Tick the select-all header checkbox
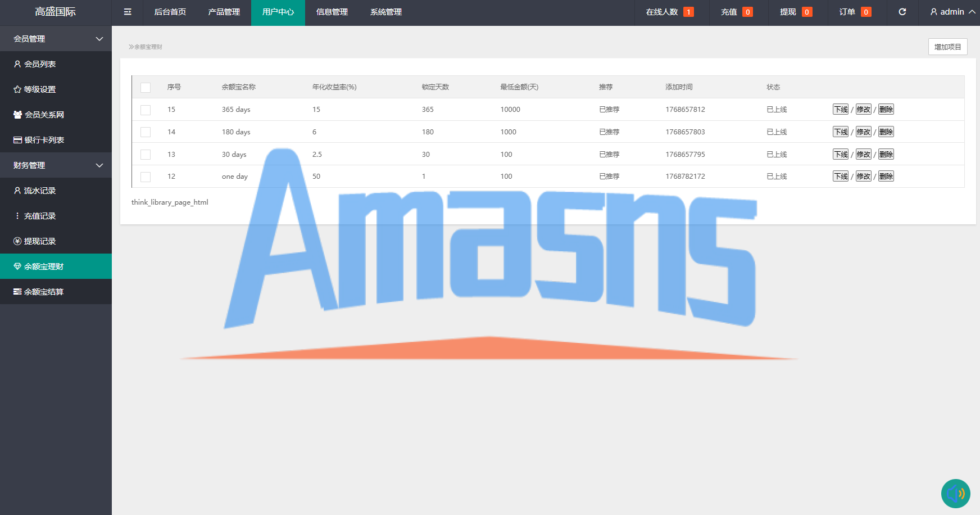Viewport: 980px width, 515px height. 146,88
